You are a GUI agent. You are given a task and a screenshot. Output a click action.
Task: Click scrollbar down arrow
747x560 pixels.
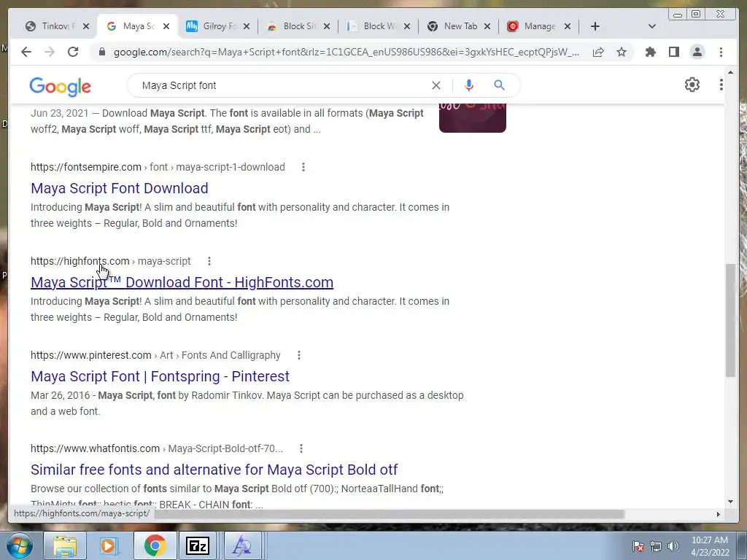730,502
